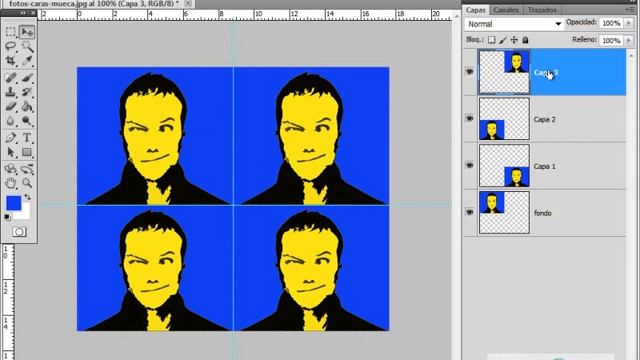Switch to the Trazados tab

coord(542,9)
